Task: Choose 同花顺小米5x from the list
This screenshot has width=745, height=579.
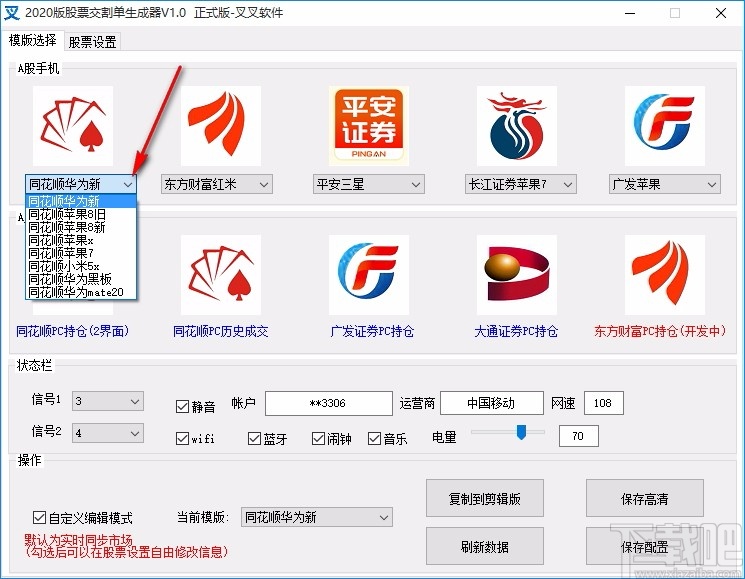Action: [x=81, y=266]
